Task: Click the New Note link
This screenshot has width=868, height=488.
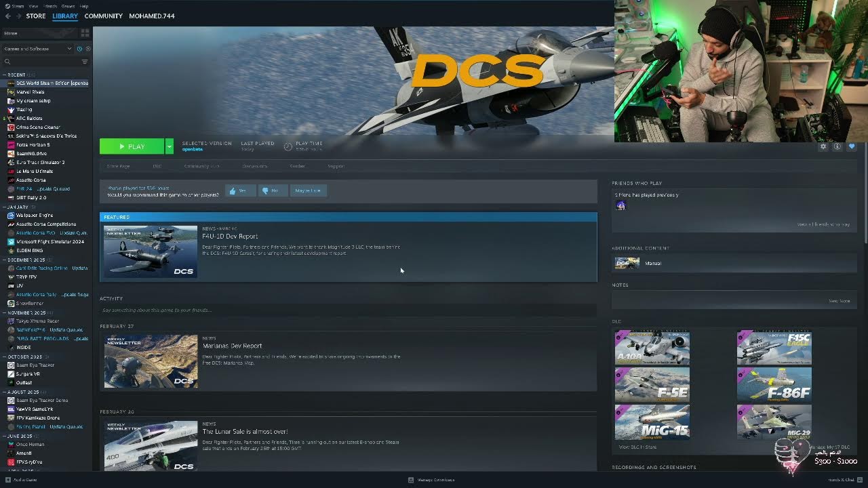Action: coord(839,301)
